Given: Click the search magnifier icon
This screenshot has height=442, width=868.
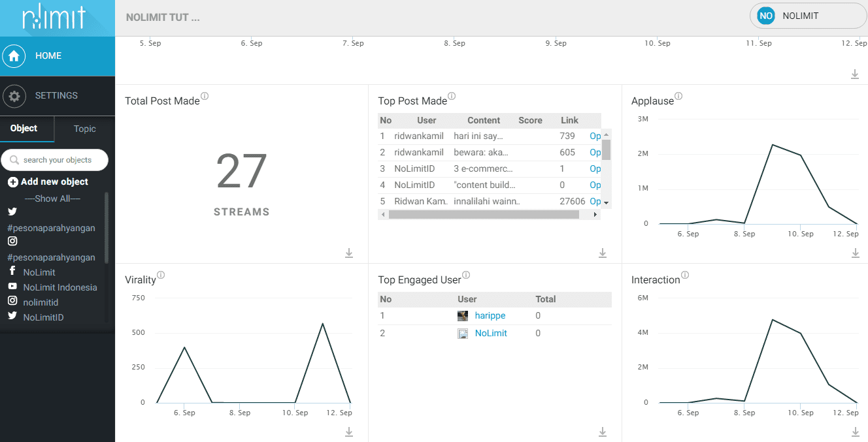Looking at the screenshot, I should tap(14, 160).
